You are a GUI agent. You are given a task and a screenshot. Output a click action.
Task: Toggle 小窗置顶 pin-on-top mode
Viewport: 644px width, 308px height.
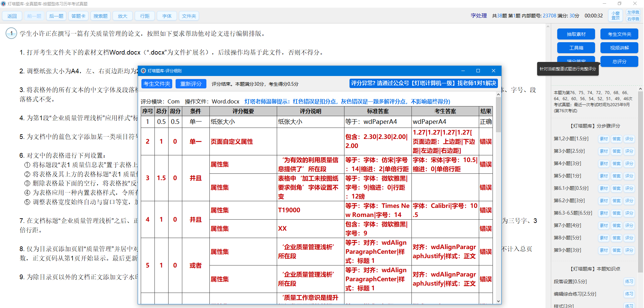click(x=615, y=15)
